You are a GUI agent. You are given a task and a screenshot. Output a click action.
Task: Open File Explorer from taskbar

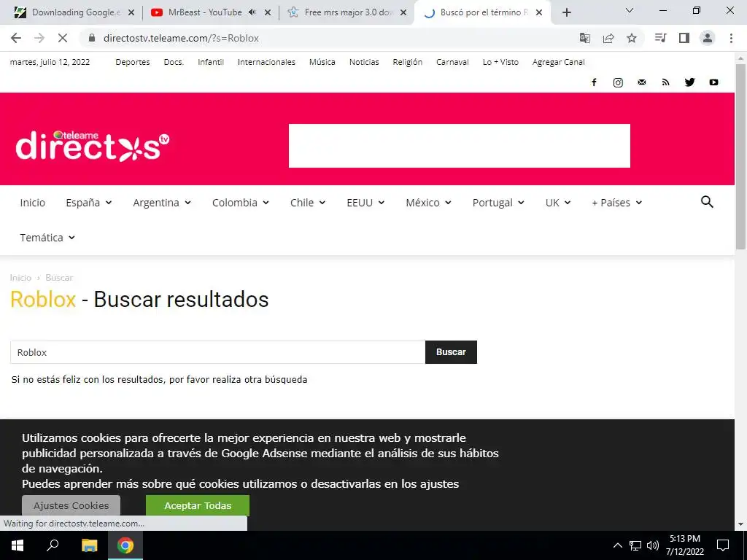coord(89,545)
